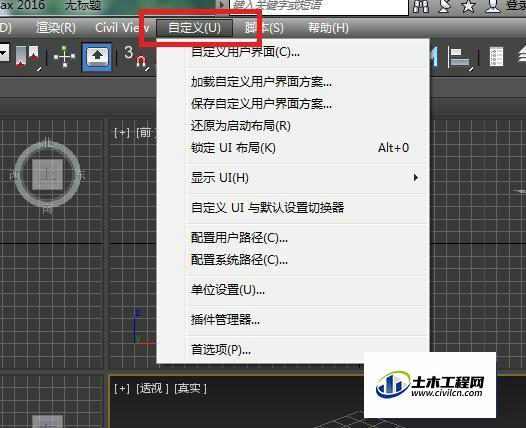
Task: Click arrow beside the search field
Action: (221, 5)
